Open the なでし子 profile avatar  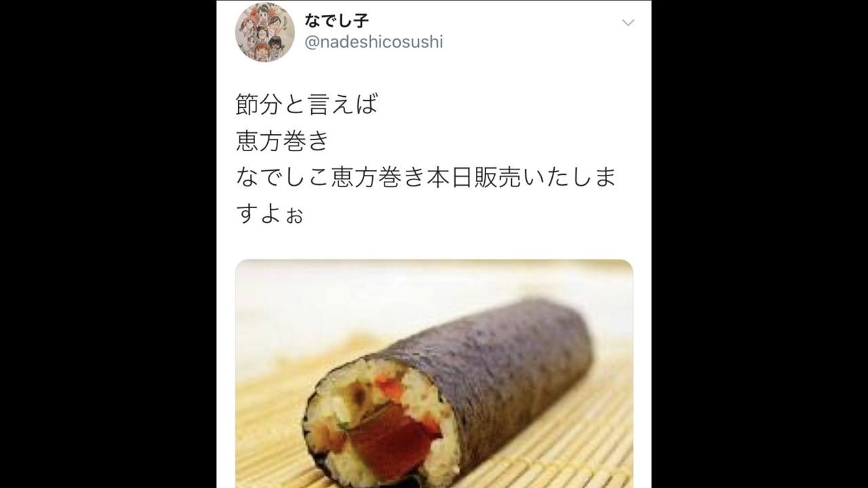pos(264,32)
